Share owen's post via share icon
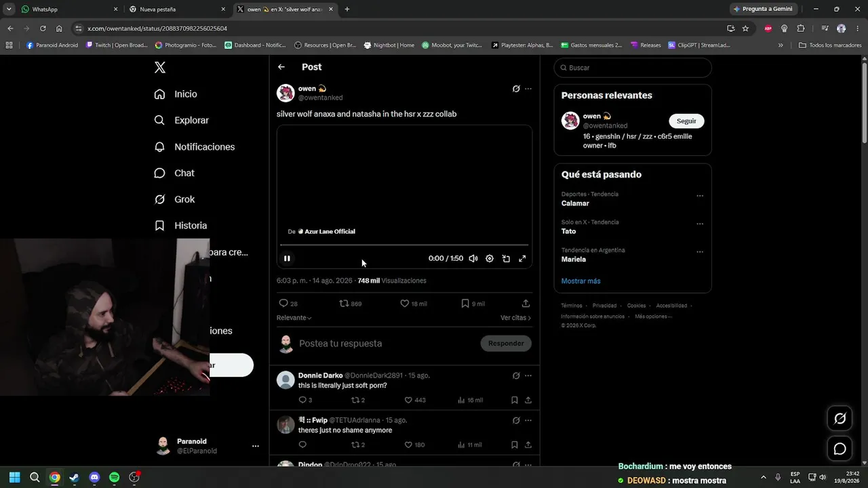 pos(526,304)
